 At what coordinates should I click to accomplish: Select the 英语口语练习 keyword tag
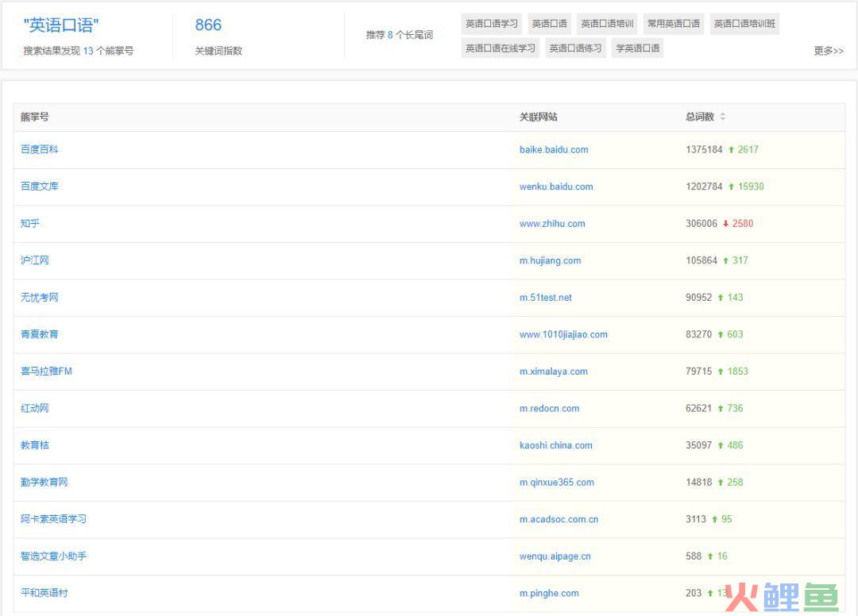pos(575,48)
